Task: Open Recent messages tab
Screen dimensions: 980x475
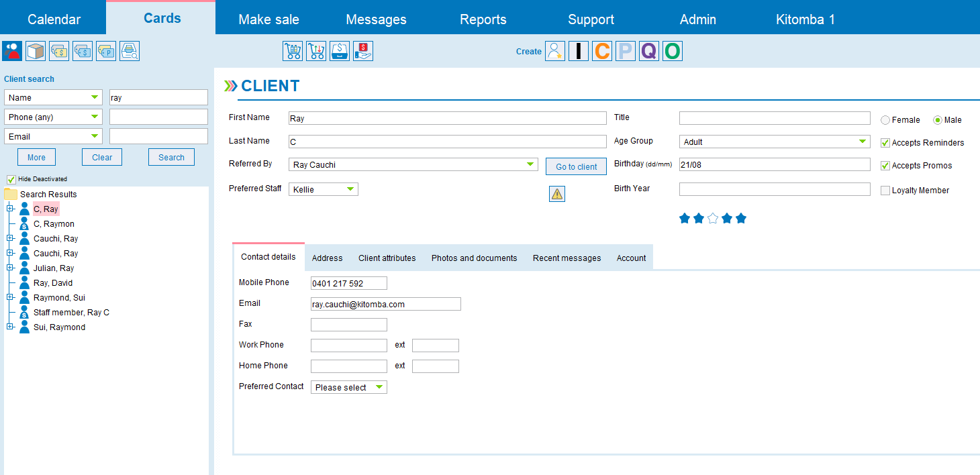Action: (567, 258)
